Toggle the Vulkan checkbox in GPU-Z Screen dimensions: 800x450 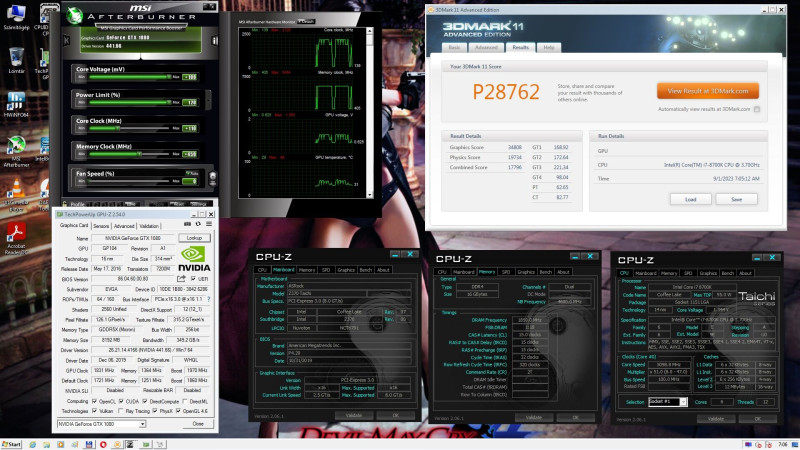coord(94,411)
